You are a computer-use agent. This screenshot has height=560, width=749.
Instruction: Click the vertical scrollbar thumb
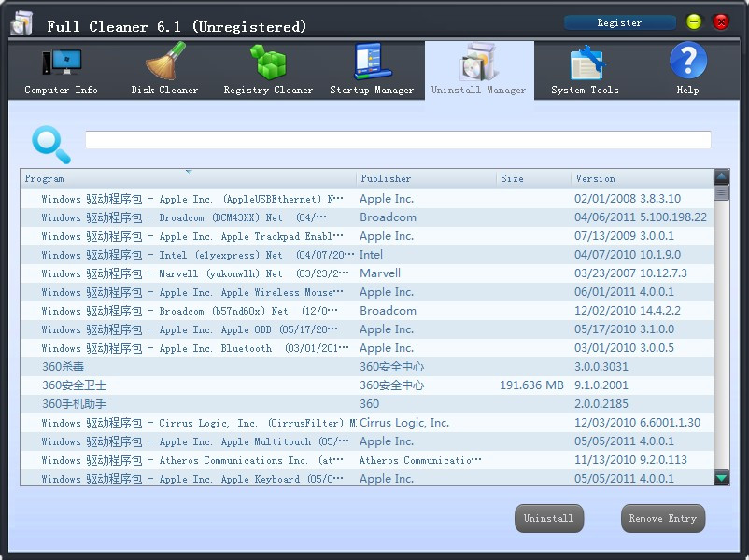[x=721, y=193]
